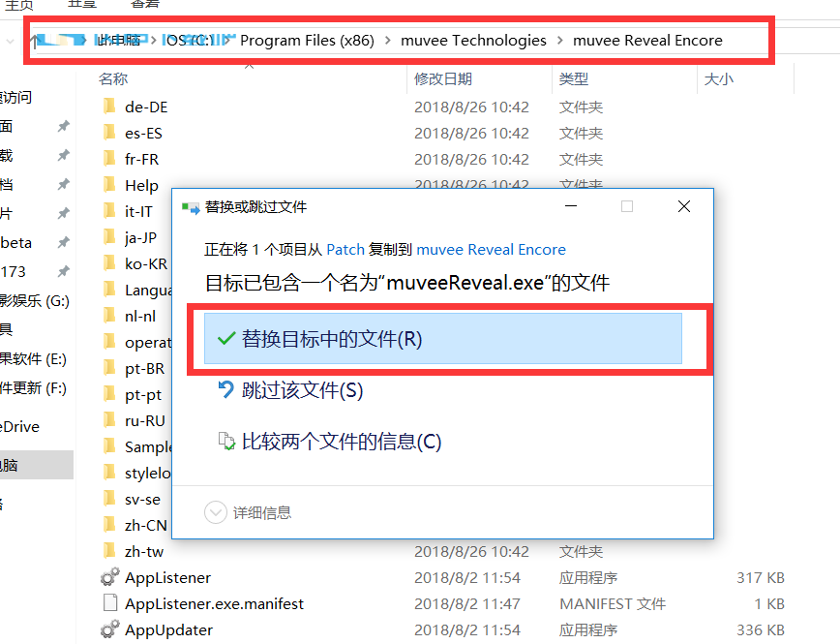This screenshot has width=840, height=644.
Task: Click the 1 KB size value
Action: [769, 603]
